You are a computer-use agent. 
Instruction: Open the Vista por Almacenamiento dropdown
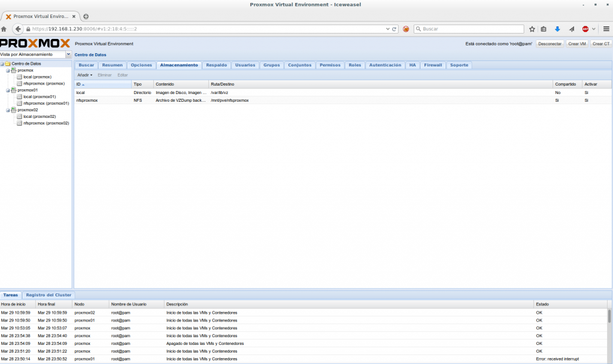[x=68, y=54]
